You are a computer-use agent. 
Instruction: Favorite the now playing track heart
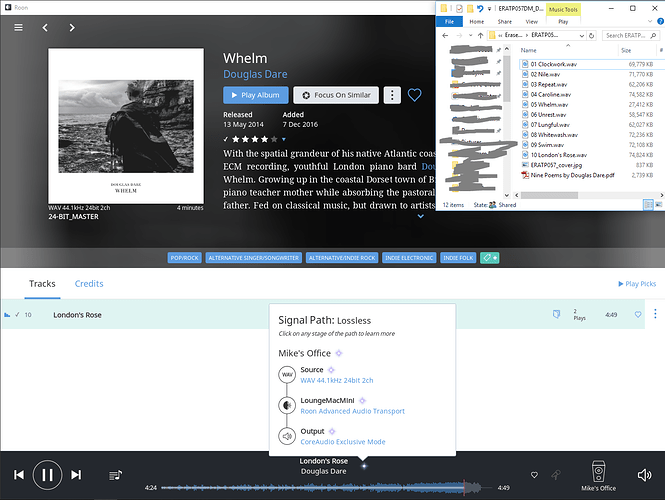pos(534,475)
